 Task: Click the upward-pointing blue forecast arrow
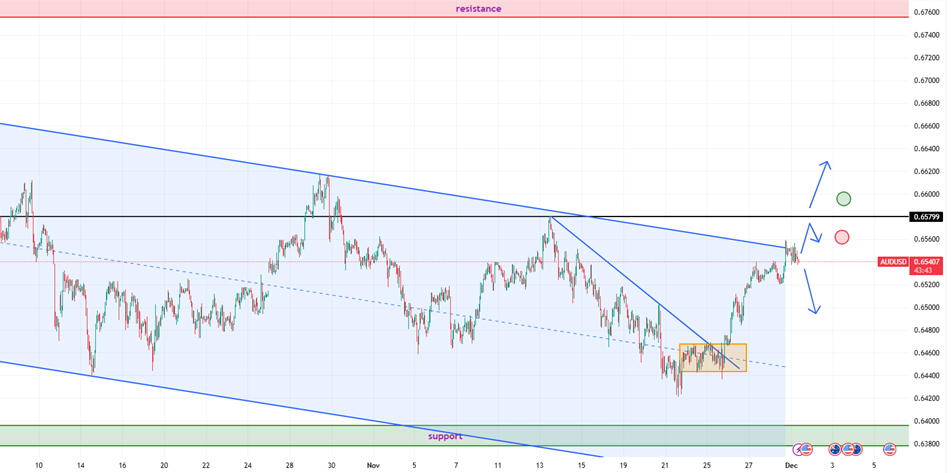(x=825, y=164)
